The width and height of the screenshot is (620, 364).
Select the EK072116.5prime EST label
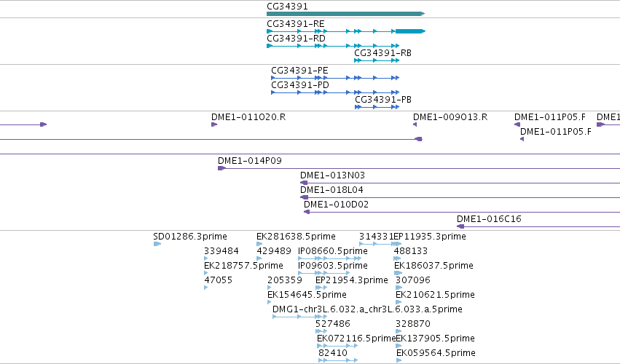tap(356, 339)
